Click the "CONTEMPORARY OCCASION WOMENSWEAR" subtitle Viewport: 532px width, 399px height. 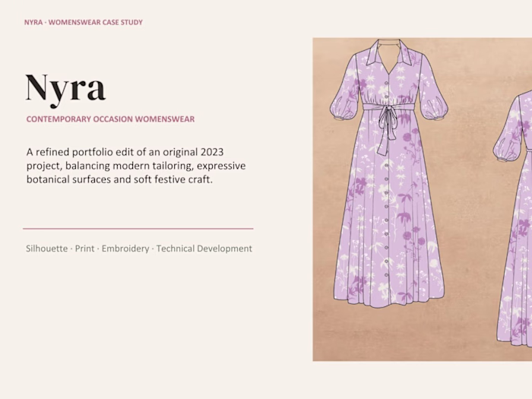pos(111,119)
